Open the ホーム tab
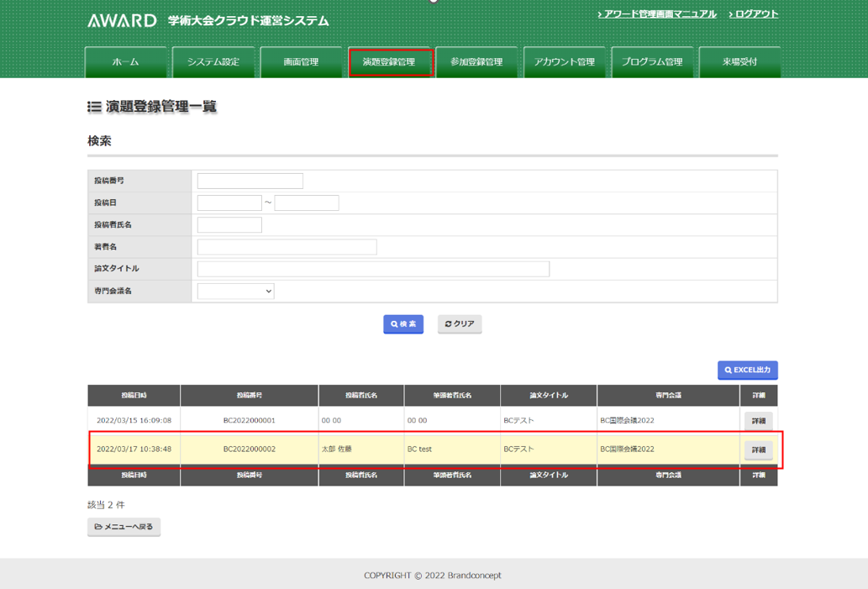Screen dimensions: 868x589 point(126,62)
